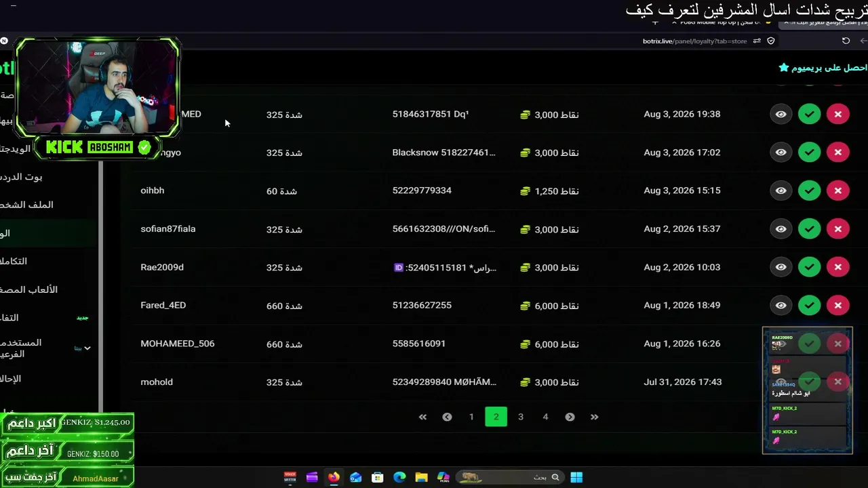Click the player ID 51236627255
The height and width of the screenshot is (488, 868).
pyautogui.click(x=422, y=306)
